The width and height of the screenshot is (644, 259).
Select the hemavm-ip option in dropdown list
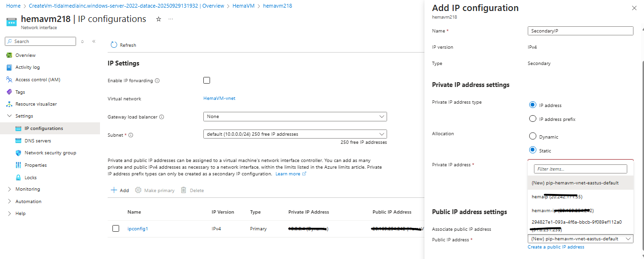(x=580, y=210)
